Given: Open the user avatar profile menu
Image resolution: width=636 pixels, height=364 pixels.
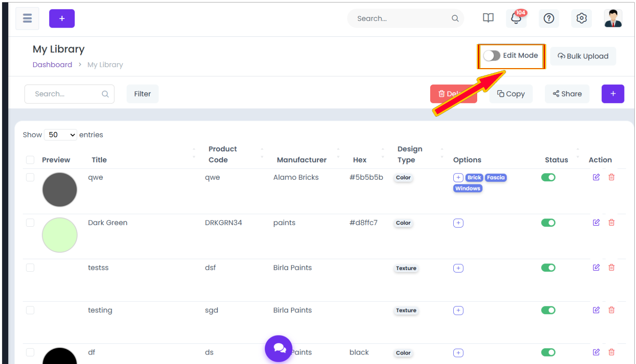Looking at the screenshot, I should click(x=613, y=19).
